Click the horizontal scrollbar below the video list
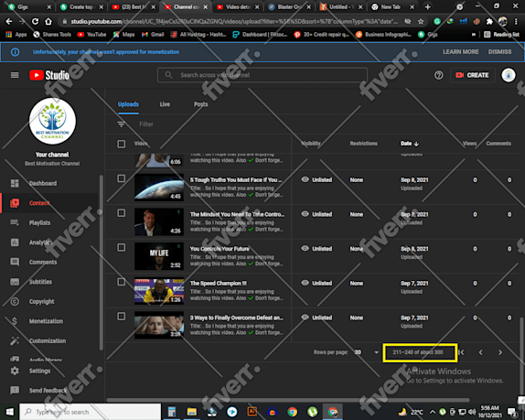Screen dimensions: 525x420 pyautogui.click(x=288, y=400)
